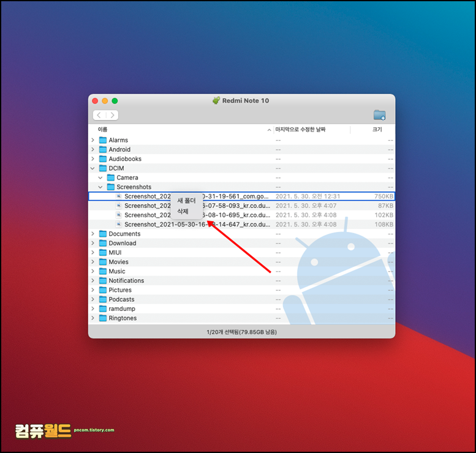Click image file icon of 108KB screenshot
The height and width of the screenshot is (453, 476).
[x=119, y=225]
